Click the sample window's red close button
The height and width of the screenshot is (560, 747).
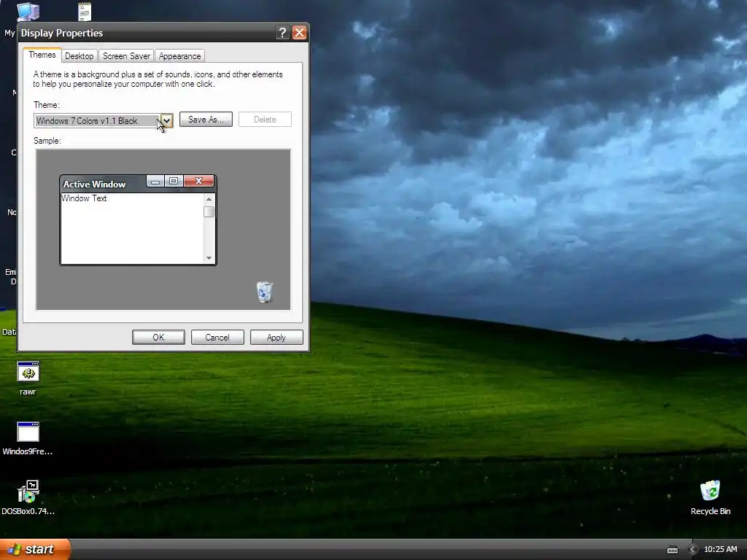pos(198,181)
